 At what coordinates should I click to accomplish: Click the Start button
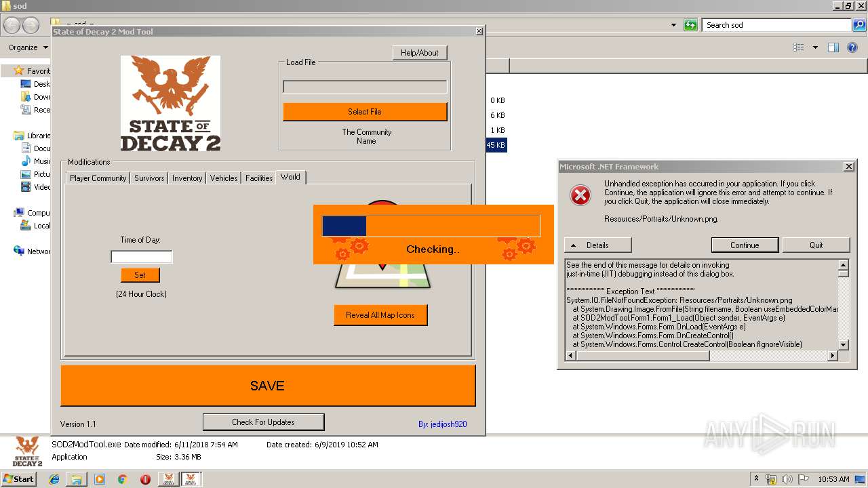coord(19,479)
